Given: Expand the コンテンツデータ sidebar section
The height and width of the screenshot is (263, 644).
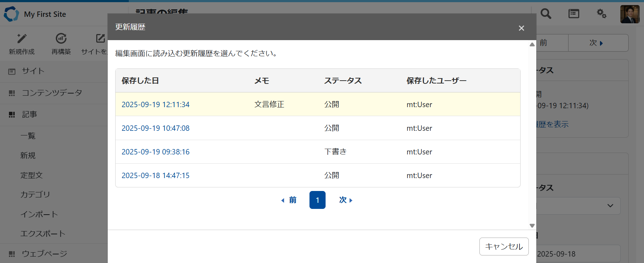Looking at the screenshot, I should point(52,93).
